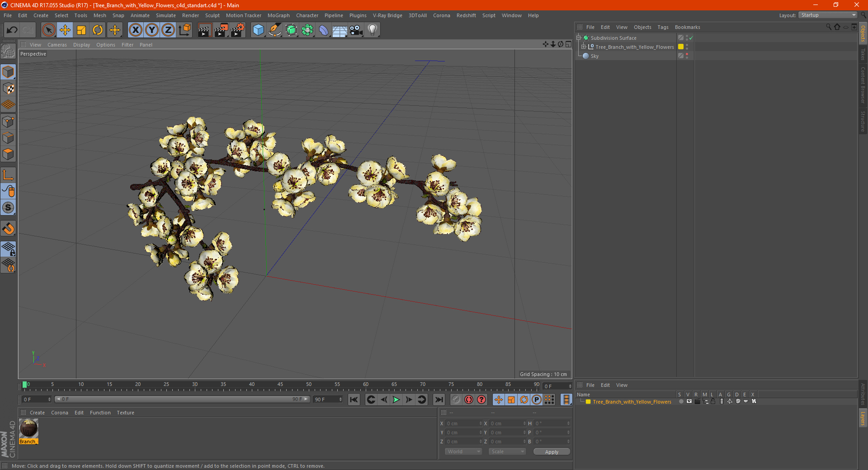Click Make Editable icon in left sidebar
Viewport: 868px width, 470px height.
click(8, 52)
